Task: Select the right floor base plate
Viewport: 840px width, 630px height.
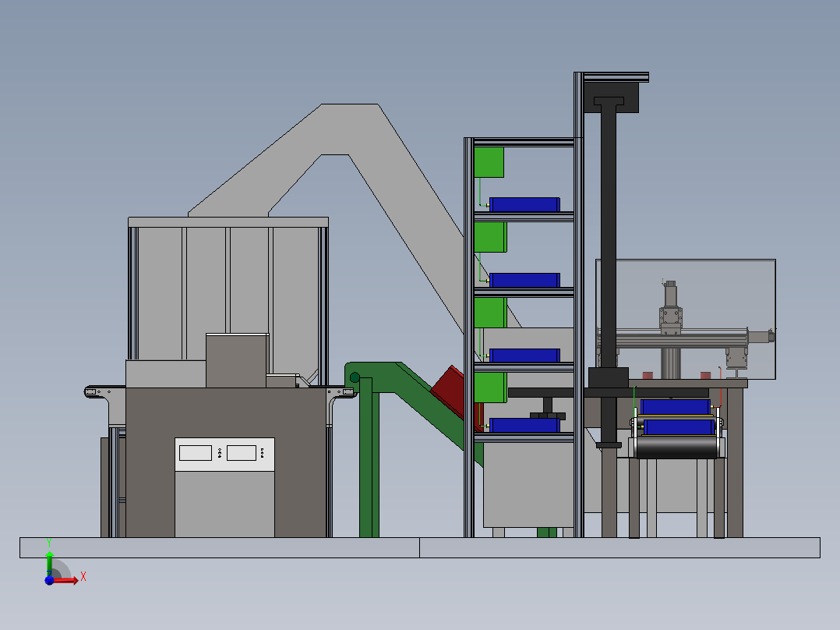Action: pyautogui.click(x=619, y=547)
